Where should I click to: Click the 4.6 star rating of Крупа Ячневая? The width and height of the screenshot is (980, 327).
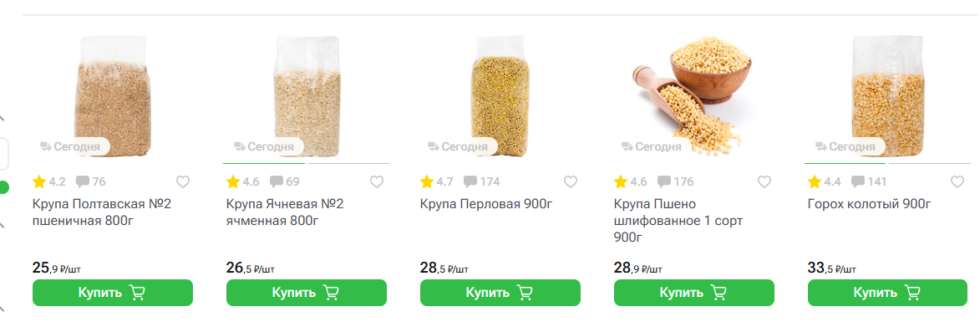242,182
